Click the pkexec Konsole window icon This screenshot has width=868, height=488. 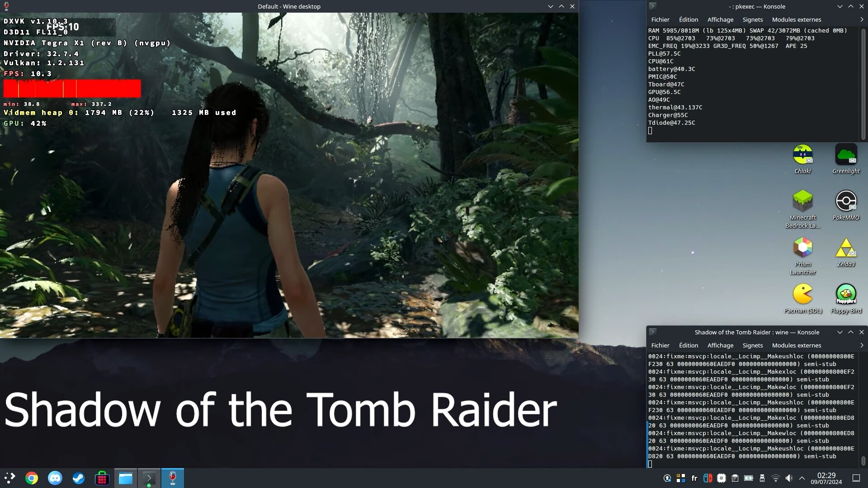[652, 6]
